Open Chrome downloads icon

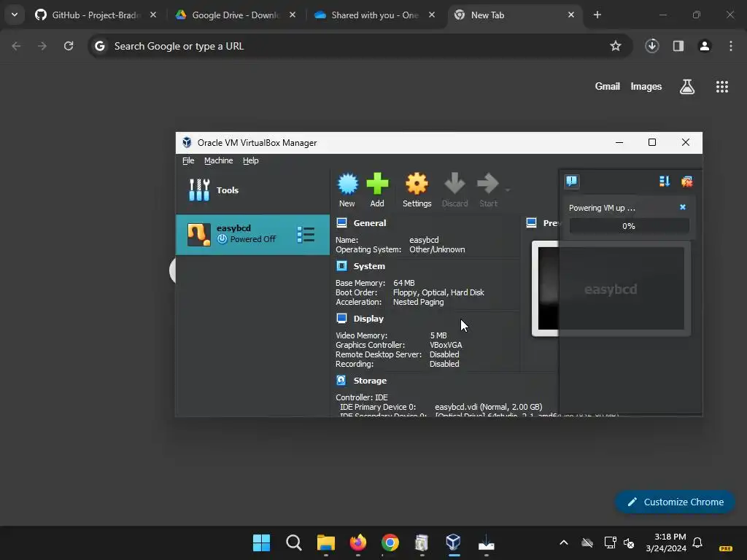651,46
